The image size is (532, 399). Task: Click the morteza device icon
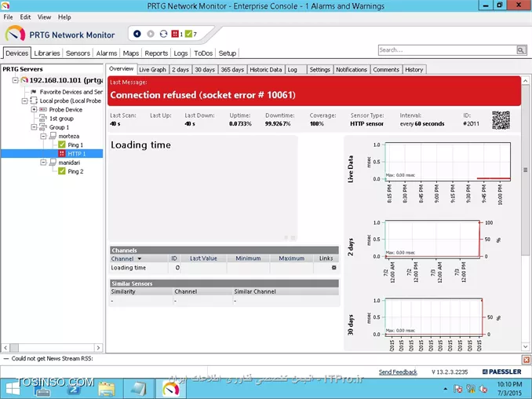point(53,136)
